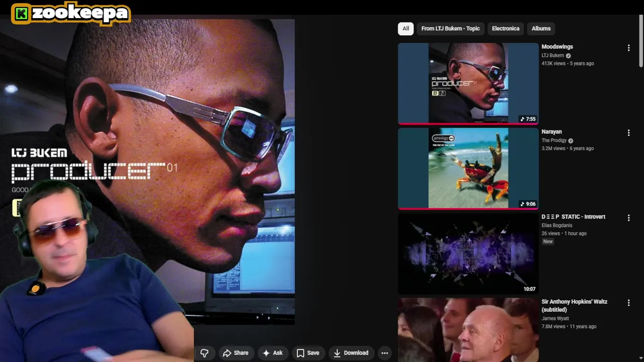Open The Prodigy channel link
The height and width of the screenshot is (362, 644).
pyautogui.click(x=554, y=140)
